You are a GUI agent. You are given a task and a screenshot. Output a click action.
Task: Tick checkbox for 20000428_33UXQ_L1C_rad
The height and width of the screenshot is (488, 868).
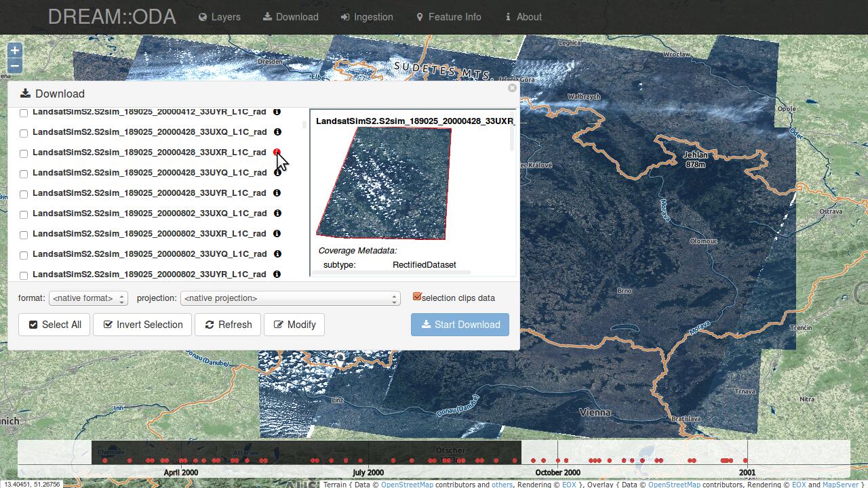[24, 133]
